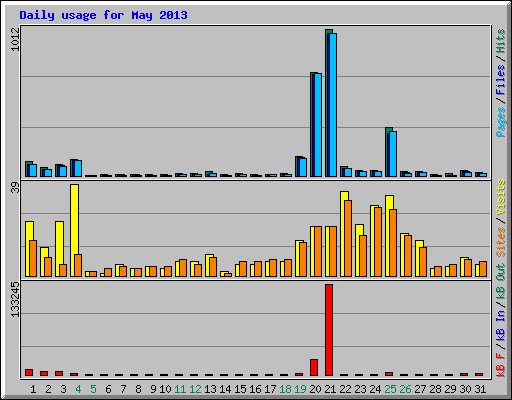The height and width of the screenshot is (400, 512).
Task: Select day 16 on the x-axis
Action: [x=255, y=389]
